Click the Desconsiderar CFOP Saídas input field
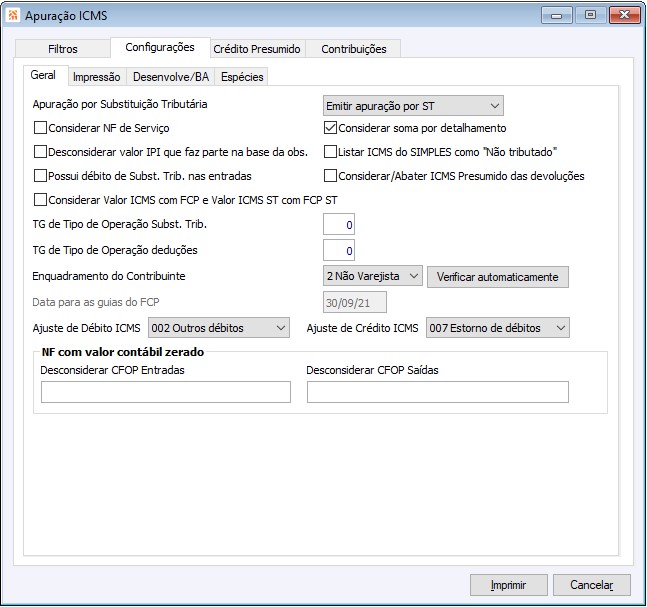Image resolution: width=647 pixels, height=607 pixels. pyautogui.click(x=438, y=392)
